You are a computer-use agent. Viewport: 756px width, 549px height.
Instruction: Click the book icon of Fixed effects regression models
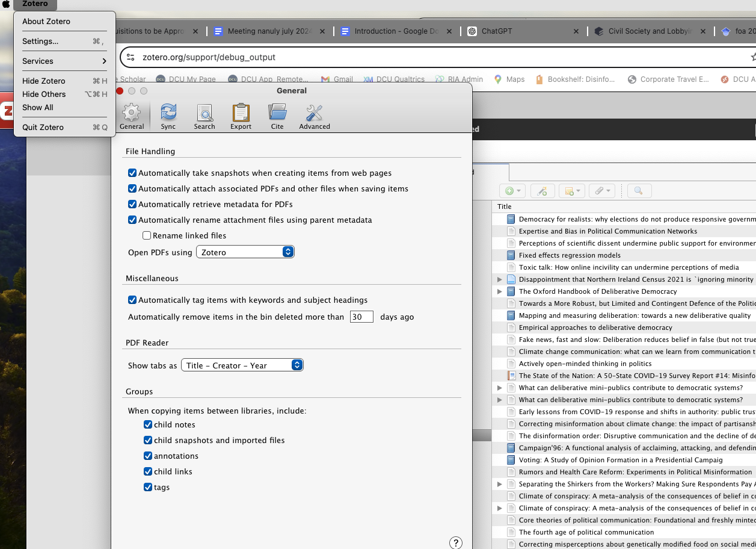click(511, 255)
